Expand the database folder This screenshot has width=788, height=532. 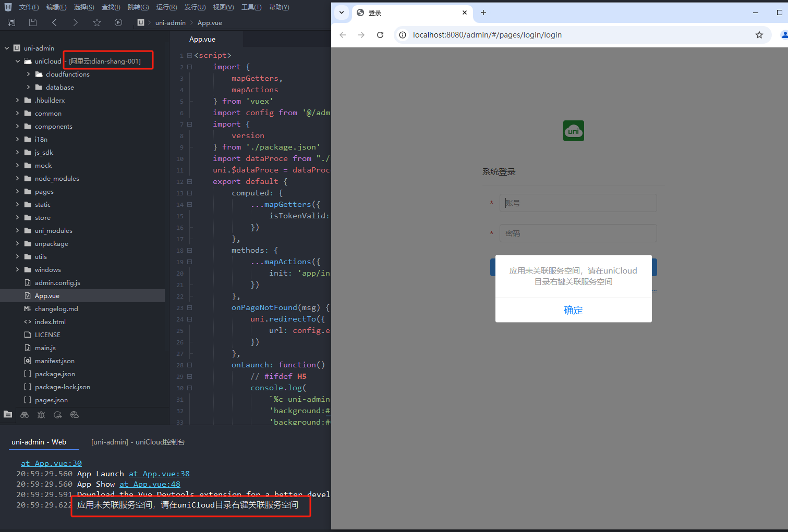click(28, 87)
